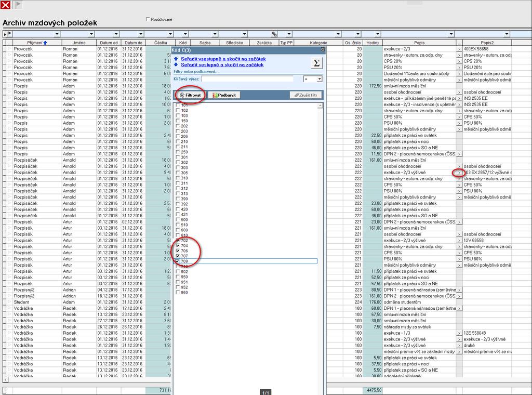Click the Datum do column header
532x395 pixels.
pos(134,43)
